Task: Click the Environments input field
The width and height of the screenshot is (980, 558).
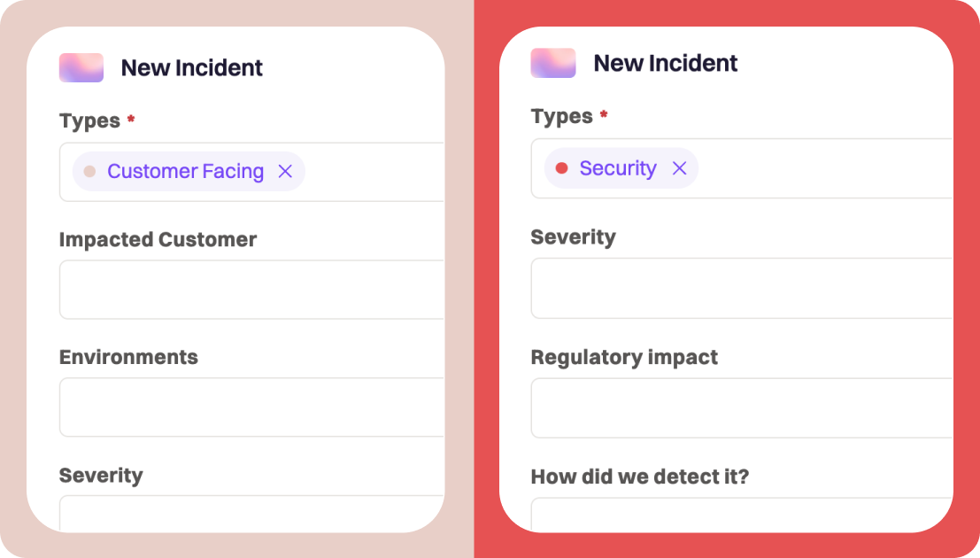Action: [x=251, y=407]
